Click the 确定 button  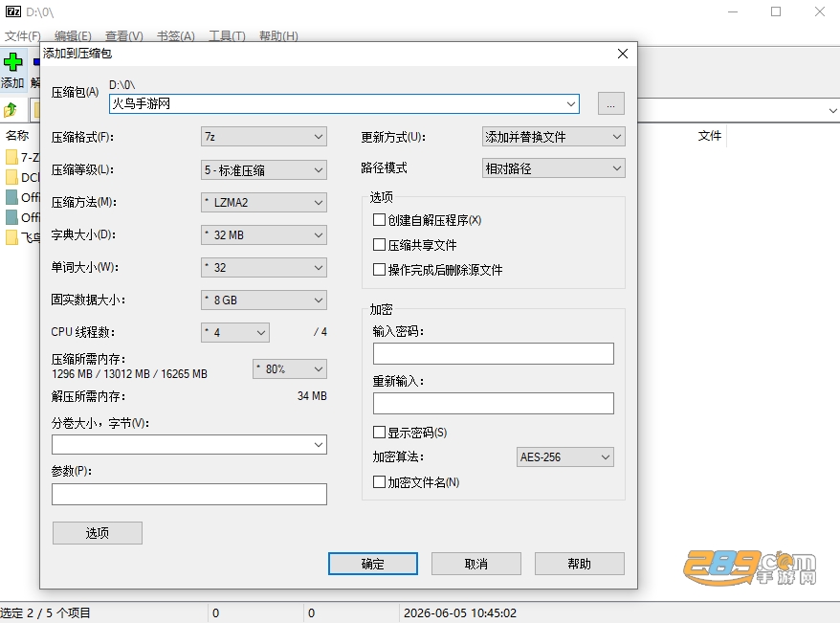(x=373, y=564)
